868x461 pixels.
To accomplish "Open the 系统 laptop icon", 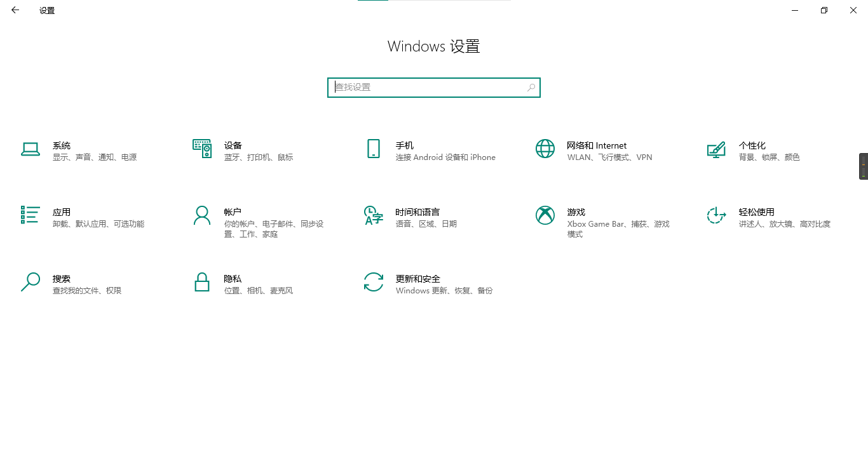I will coord(31,149).
